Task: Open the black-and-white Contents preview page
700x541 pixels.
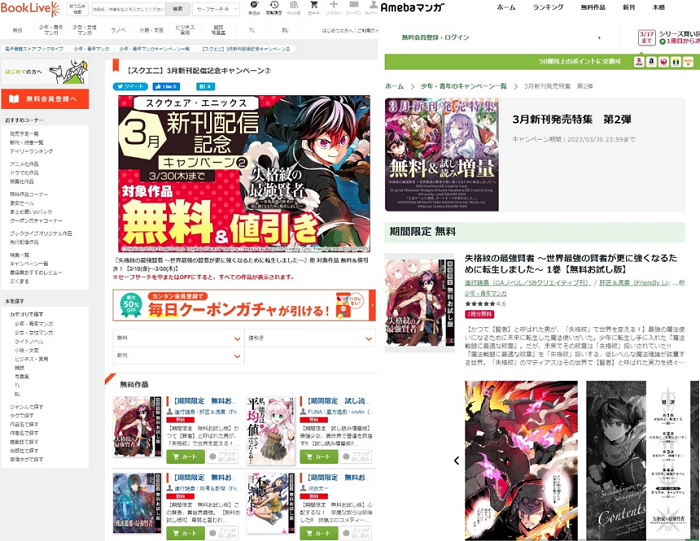Action: click(x=638, y=461)
